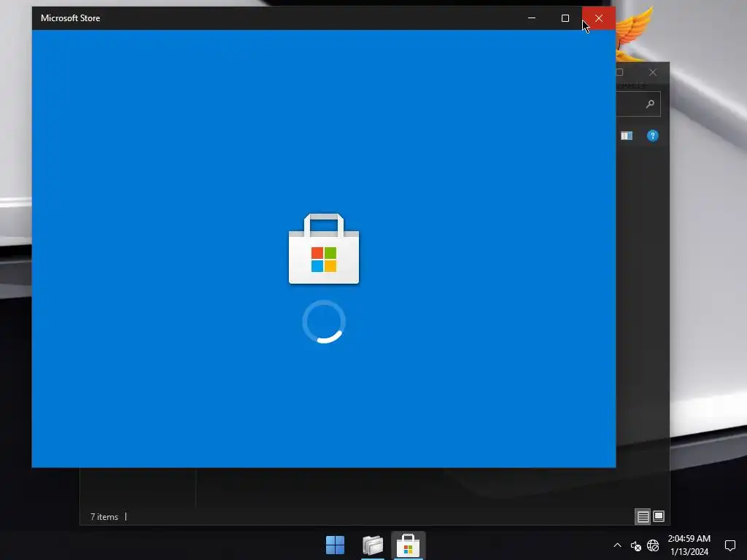Viewport: 747px width, 560px height.
Task: Close the Microsoft Store window
Action: 599,18
